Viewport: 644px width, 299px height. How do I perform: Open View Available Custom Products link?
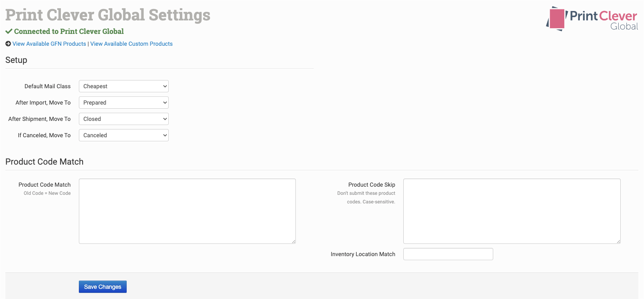131,44
